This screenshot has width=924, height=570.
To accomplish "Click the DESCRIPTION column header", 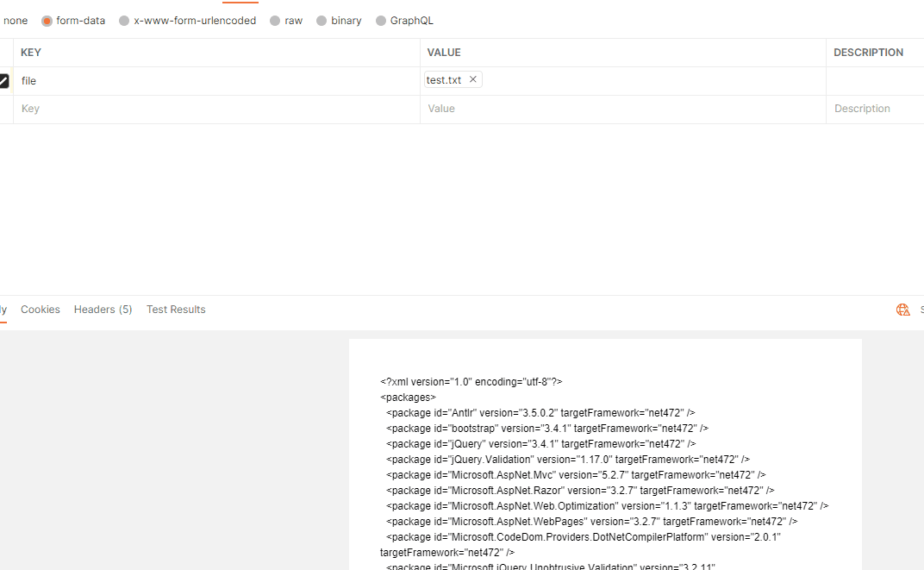I will [x=868, y=53].
